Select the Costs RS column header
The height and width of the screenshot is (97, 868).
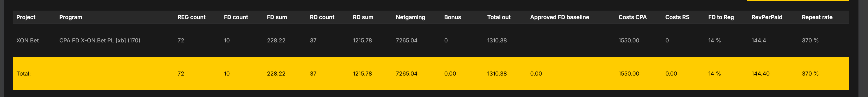point(677,17)
